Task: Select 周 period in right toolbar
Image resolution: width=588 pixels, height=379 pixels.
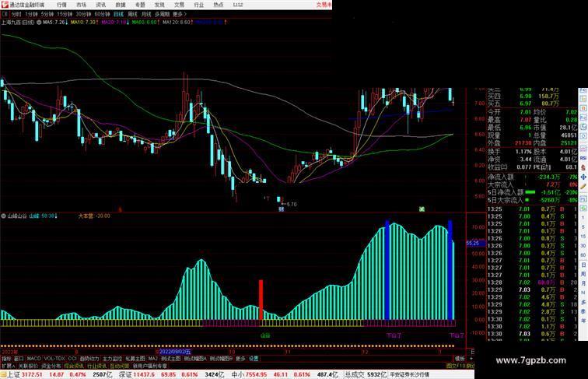Action: pos(583,274)
